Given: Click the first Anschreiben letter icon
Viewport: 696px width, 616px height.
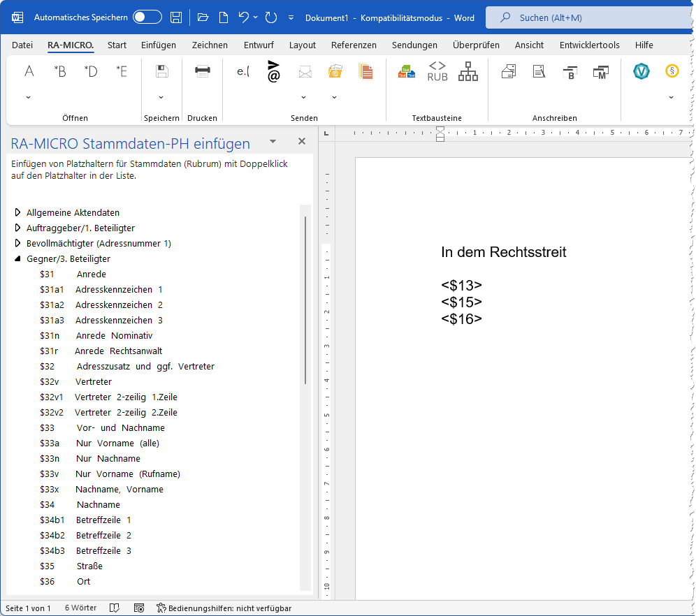Looking at the screenshot, I should pyautogui.click(x=509, y=71).
